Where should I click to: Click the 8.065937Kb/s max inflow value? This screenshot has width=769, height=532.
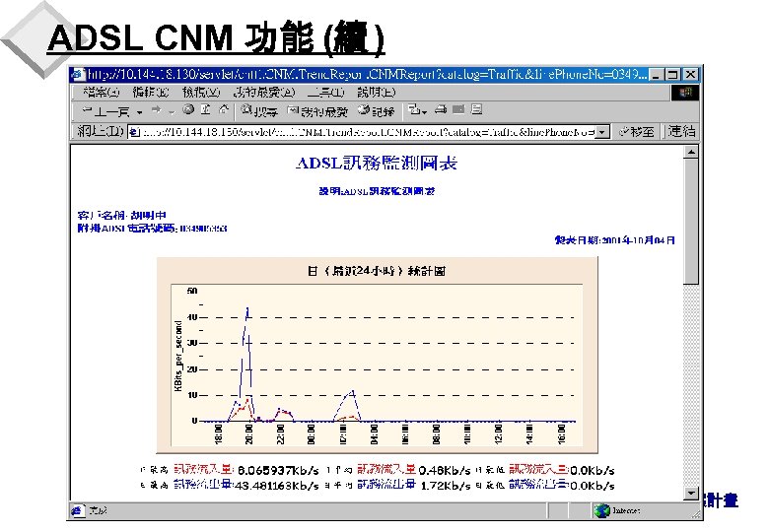coord(279,471)
